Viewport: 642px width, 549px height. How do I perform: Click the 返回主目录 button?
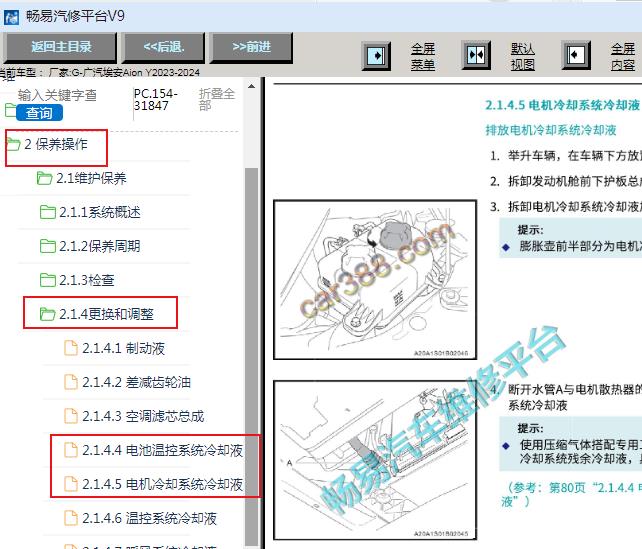pyautogui.click(x=60, y=47)
